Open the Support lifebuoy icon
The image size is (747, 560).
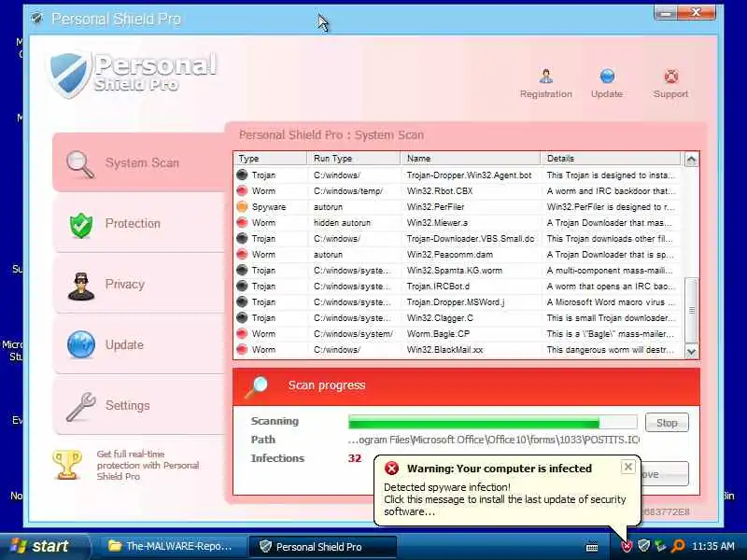[x=670, y=77]
